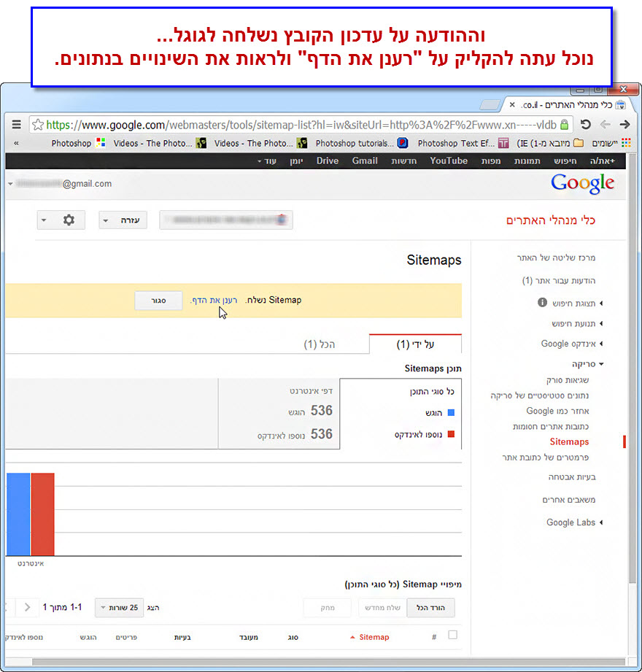The height and width of the screenshot is (672, 642).
Task: Open YouTube from the black Google bar
Action: point(449,161)
